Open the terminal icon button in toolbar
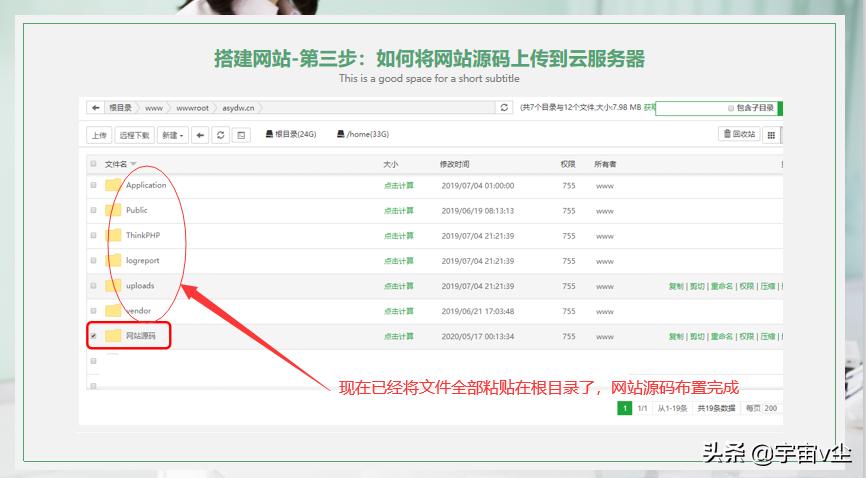Viewport: 866px width, 478px height. pyautogui.click(x=241, y=135)
